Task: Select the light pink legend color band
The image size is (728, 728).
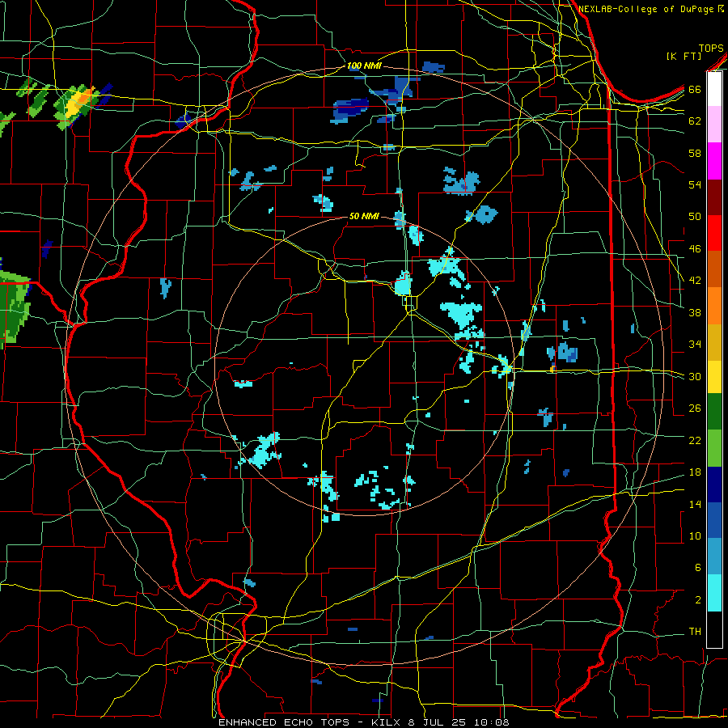Action: [714, 125]
